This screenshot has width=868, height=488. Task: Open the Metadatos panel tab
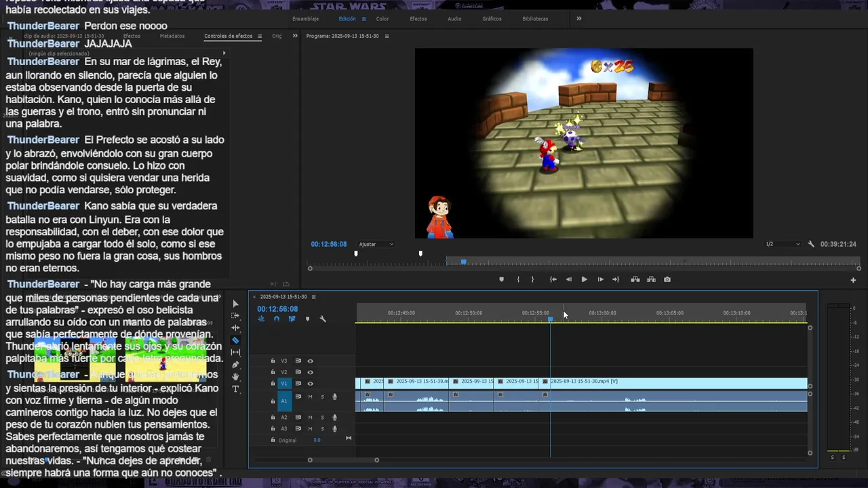pyautogui.click(x=172, y=36)
